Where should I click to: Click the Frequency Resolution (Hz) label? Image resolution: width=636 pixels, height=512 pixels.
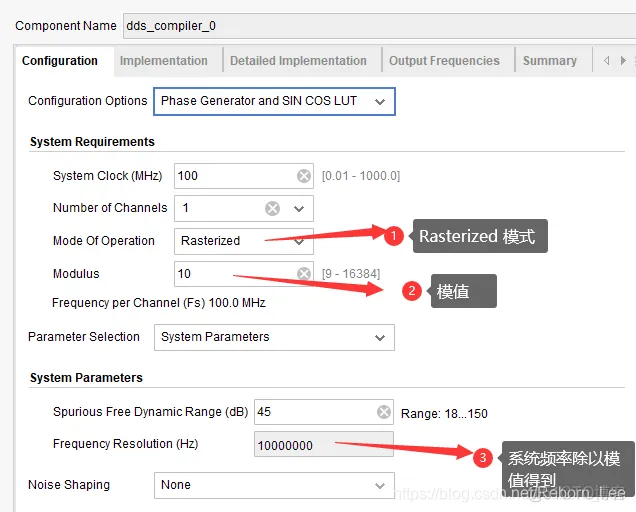click(x=125, y=444)
